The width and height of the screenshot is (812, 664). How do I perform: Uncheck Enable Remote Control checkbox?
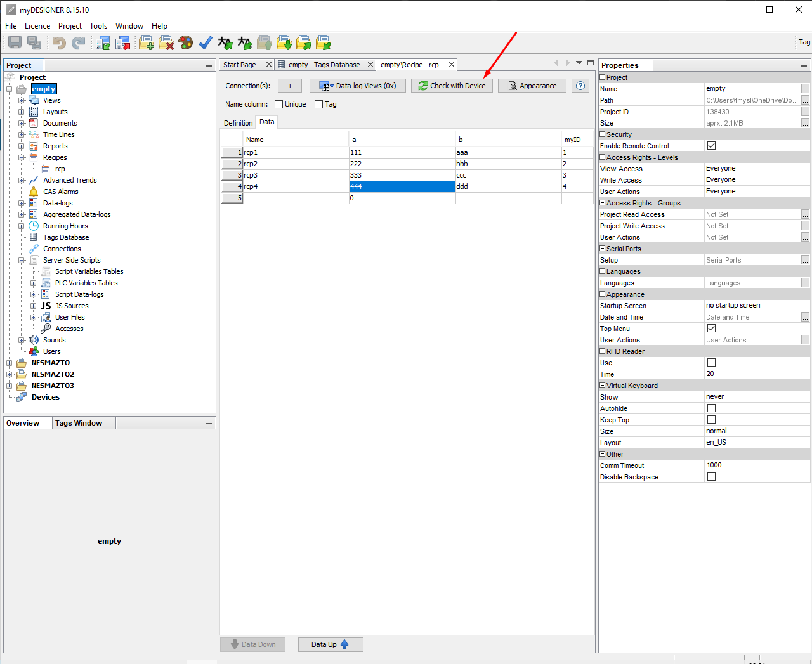pyautogui.click(x=711, y=146)
